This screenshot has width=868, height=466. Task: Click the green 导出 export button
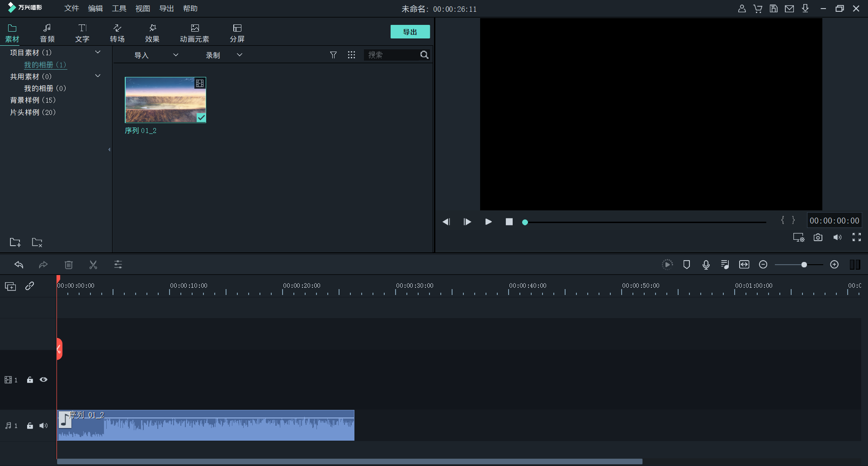point(410,32)
